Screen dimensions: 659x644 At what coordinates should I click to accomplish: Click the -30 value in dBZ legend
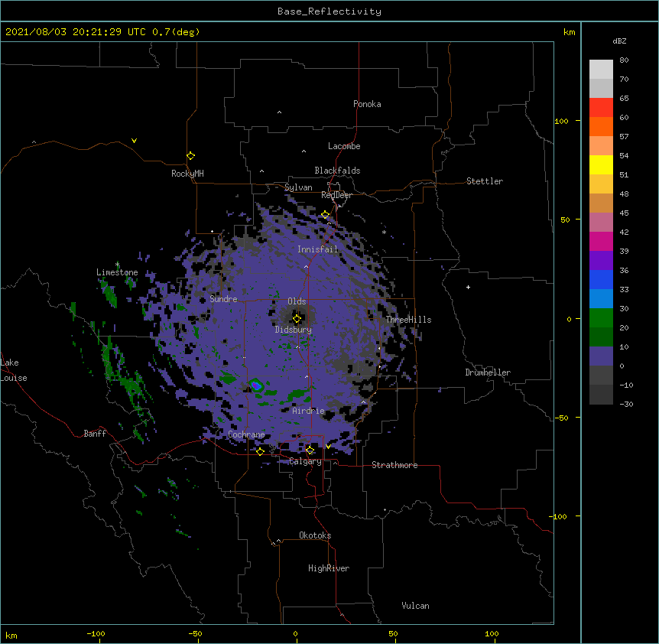tap(626, 405)
